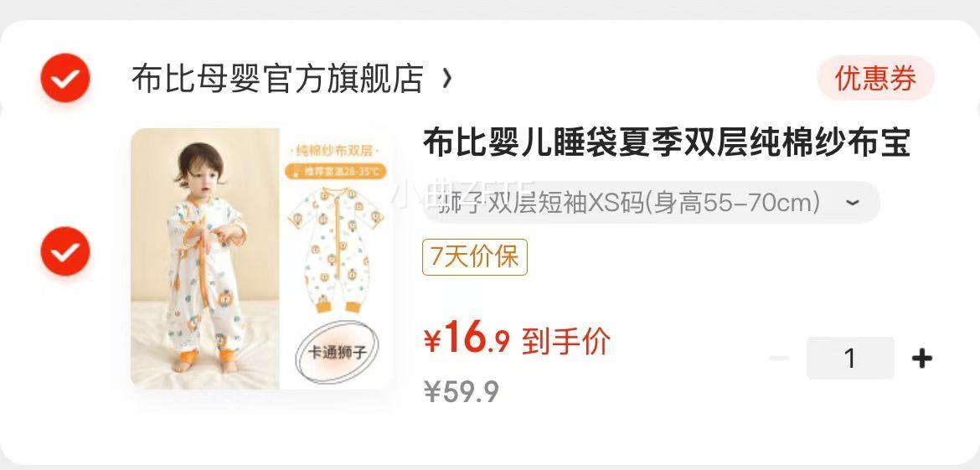
Task: Tap the crossed original price ¥59.9
Action: pyautogui.click(x=462, y=392)
